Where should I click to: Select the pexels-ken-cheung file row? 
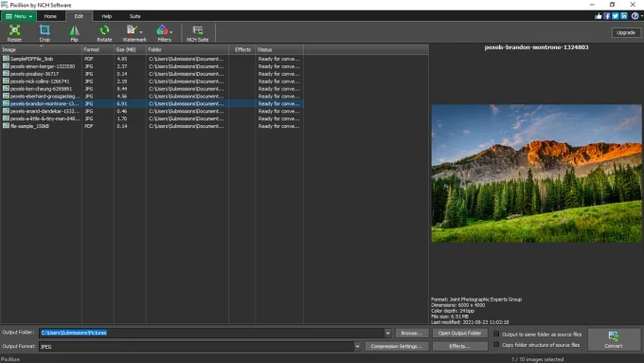(152, 89)
